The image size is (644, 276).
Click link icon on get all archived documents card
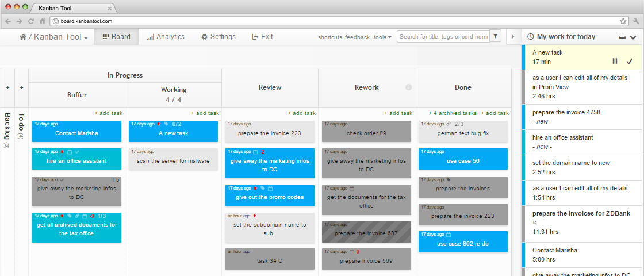[x=77, y=216]
